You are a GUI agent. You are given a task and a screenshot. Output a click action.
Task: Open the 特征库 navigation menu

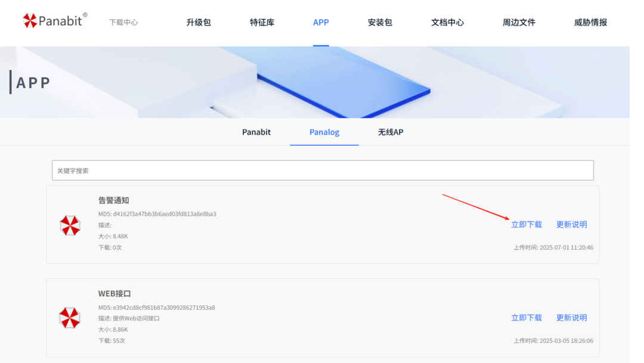pos(262,22)
